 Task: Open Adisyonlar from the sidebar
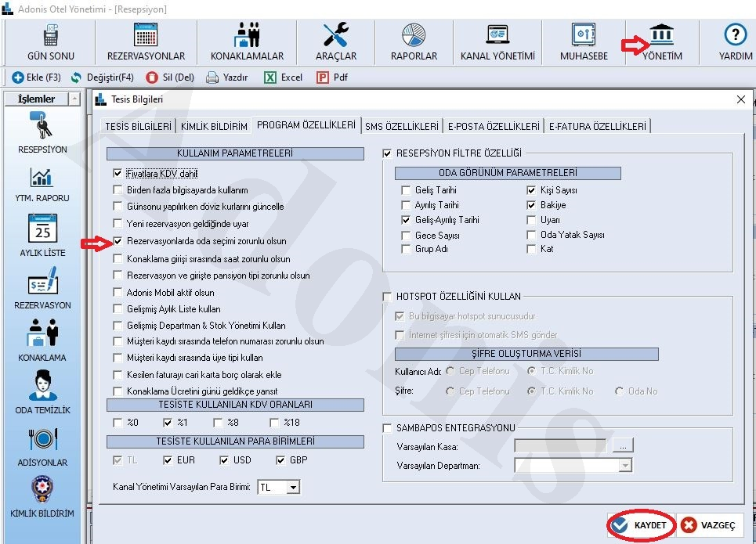pyautogui.click(x=42, y=439)
